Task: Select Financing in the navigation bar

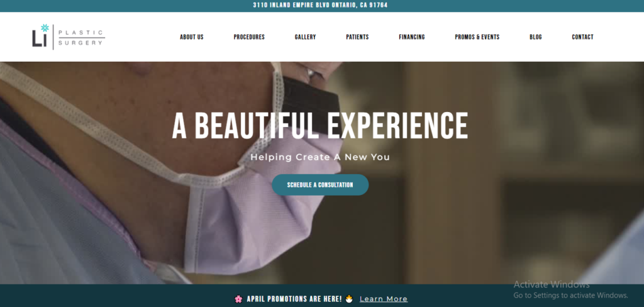Action: 411,37
